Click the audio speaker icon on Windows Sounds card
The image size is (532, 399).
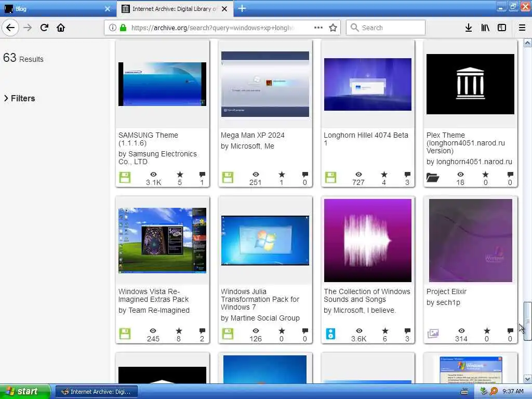[x=330, y=334]
